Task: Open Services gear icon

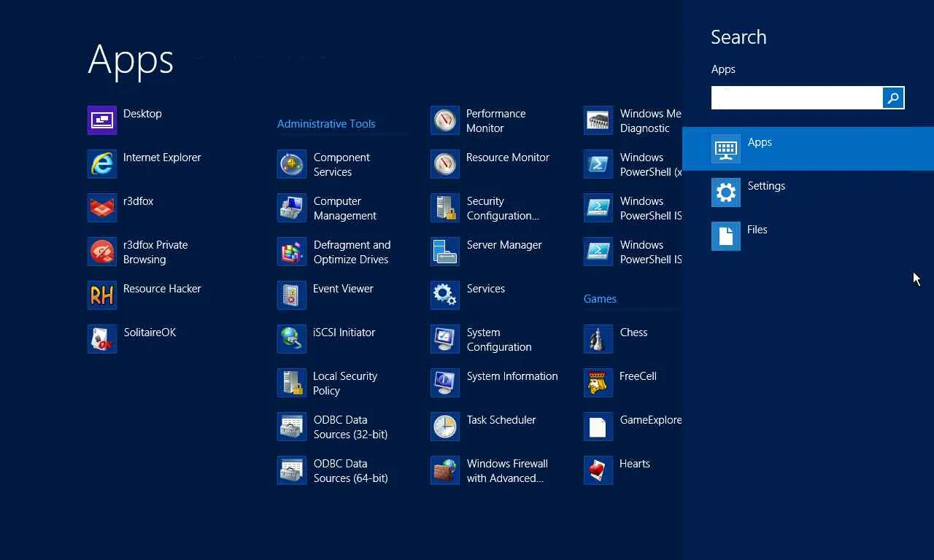Action: [x=445, y=295]
